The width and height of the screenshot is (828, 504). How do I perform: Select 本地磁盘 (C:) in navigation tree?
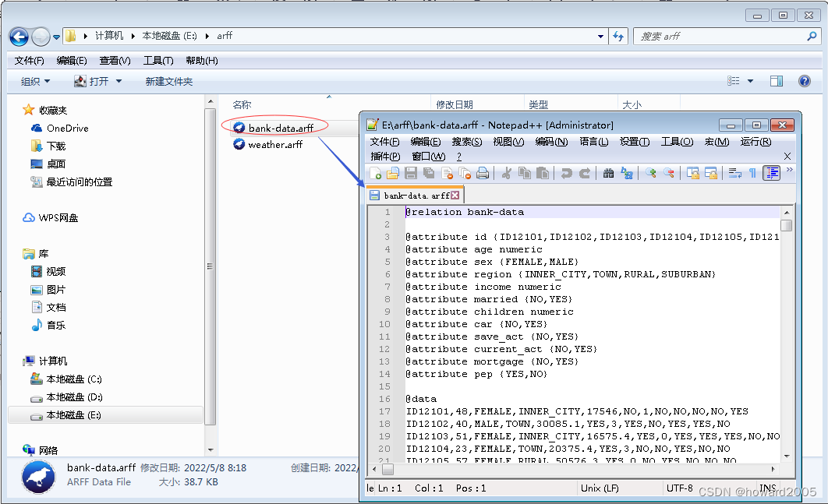(74, 379)
